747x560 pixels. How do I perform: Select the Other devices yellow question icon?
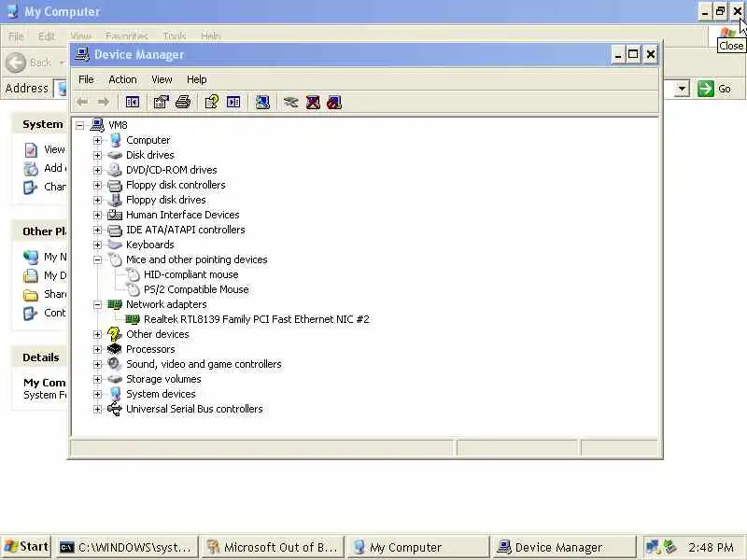[115, 334]
